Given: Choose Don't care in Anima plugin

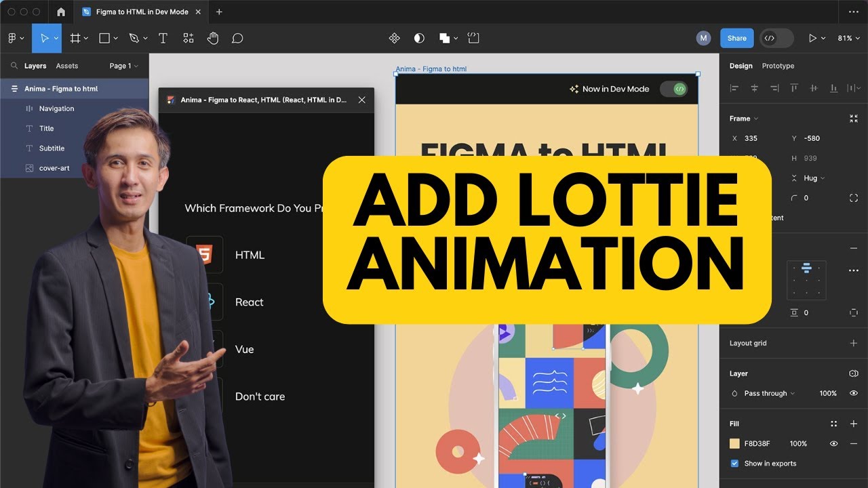Looking at the screenshot, I should (260, 396).
